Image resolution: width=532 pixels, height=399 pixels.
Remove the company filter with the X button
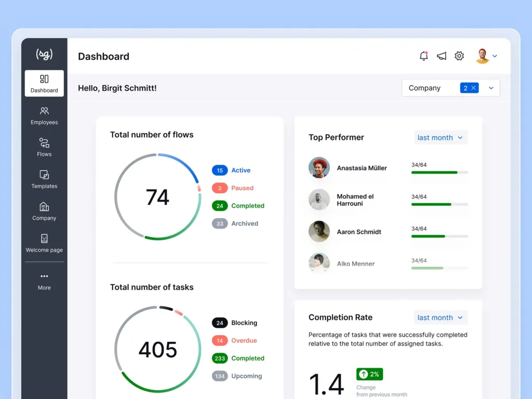474,88
